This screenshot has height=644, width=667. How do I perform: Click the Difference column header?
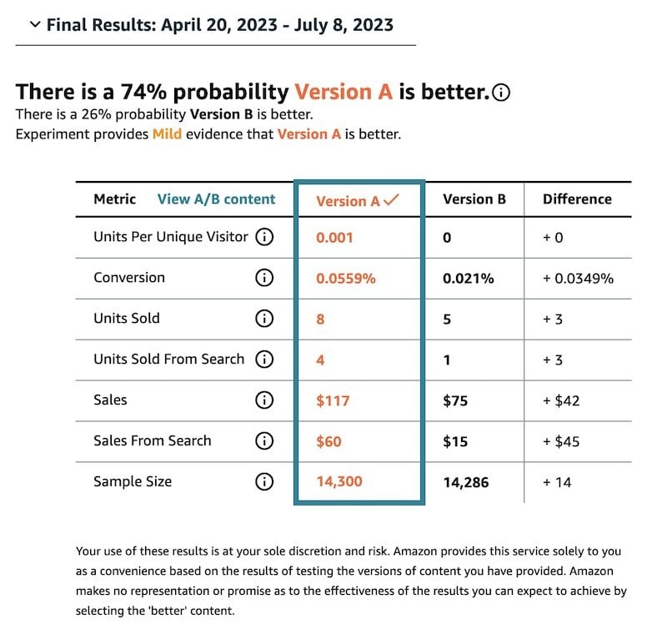pyautogui.click(x=577, y=199)
